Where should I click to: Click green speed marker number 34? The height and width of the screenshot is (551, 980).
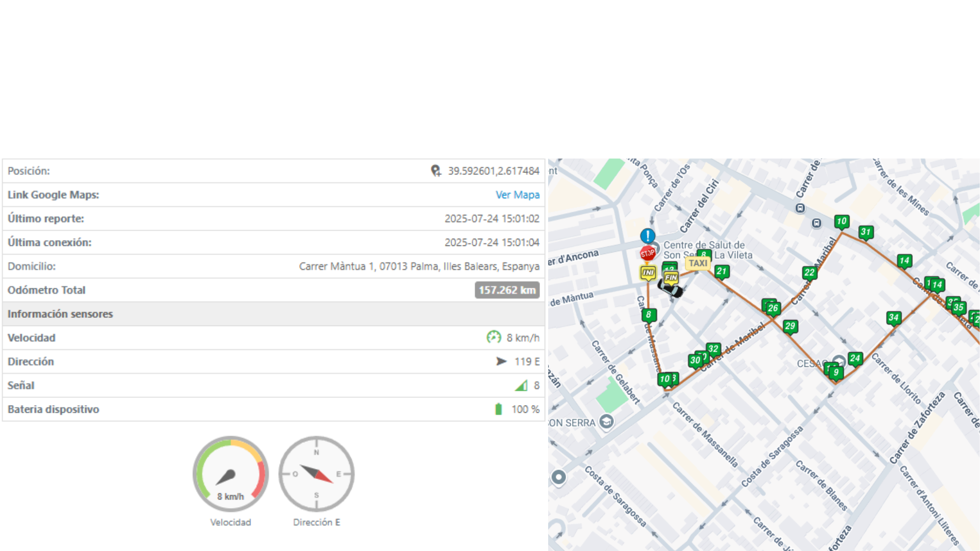tap(893, 318)
